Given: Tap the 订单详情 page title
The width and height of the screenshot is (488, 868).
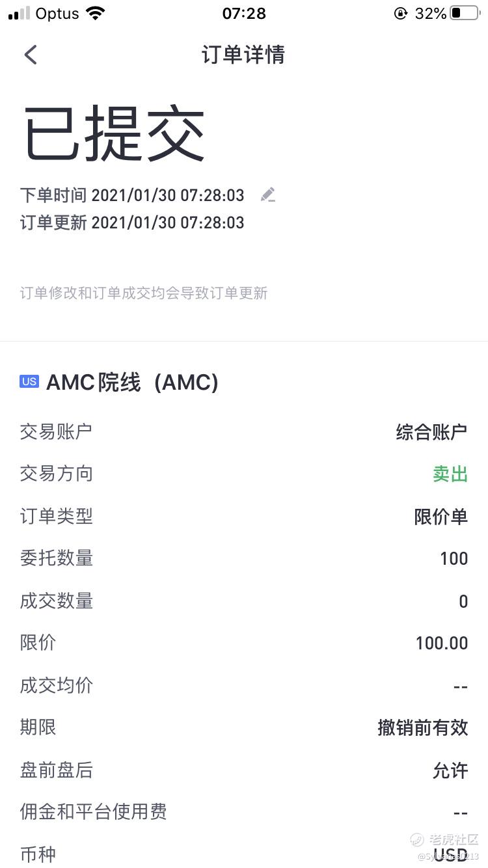Looking at the screenshot, I should pyautogui.click(x=243, y=55).
